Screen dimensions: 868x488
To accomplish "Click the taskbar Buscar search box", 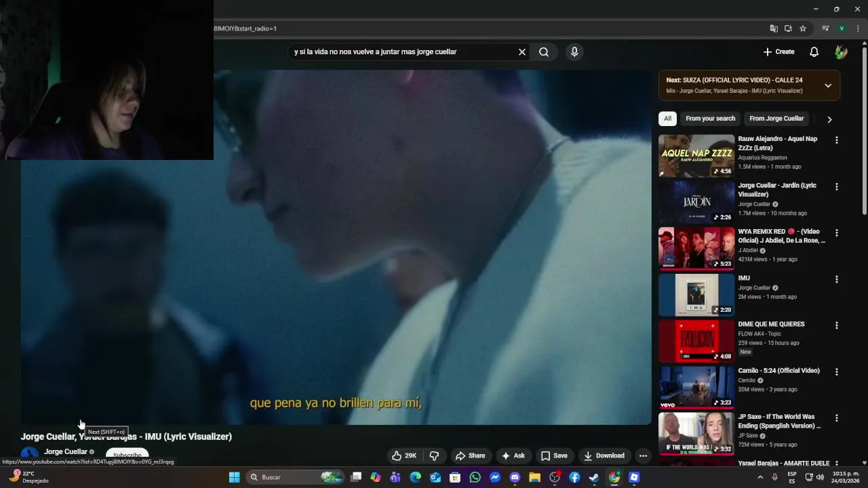I will (295, 477).
